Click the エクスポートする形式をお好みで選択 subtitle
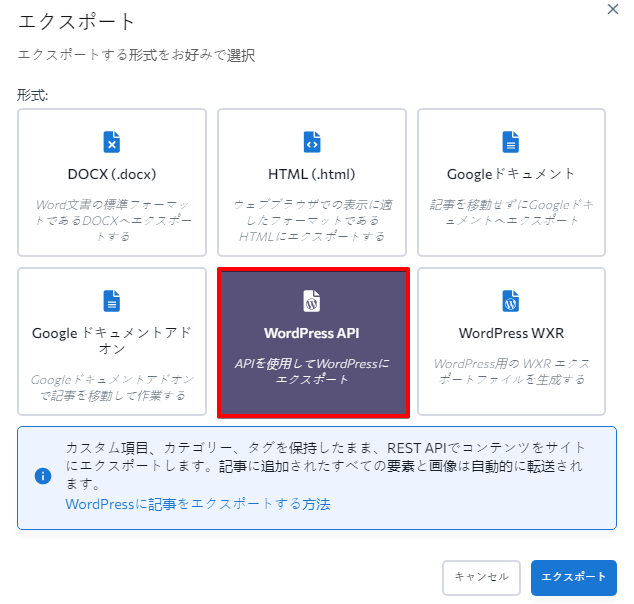634x604 pixels. pos(136,55)
